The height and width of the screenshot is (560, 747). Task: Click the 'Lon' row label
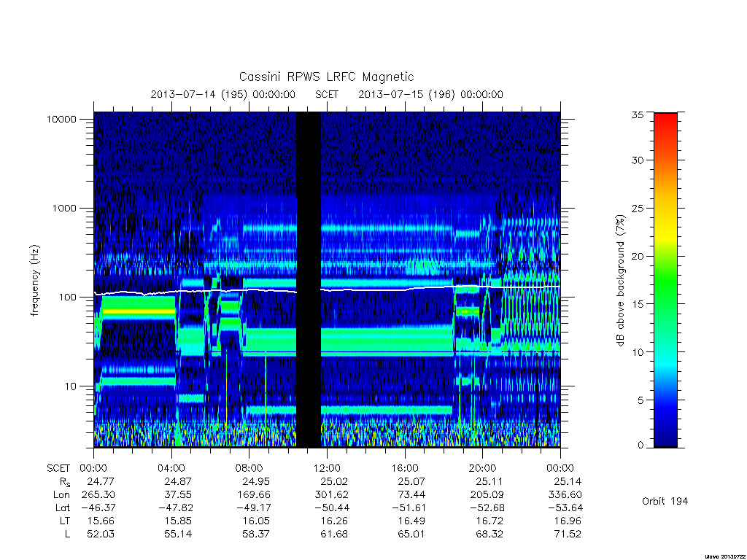pos(61,495)
